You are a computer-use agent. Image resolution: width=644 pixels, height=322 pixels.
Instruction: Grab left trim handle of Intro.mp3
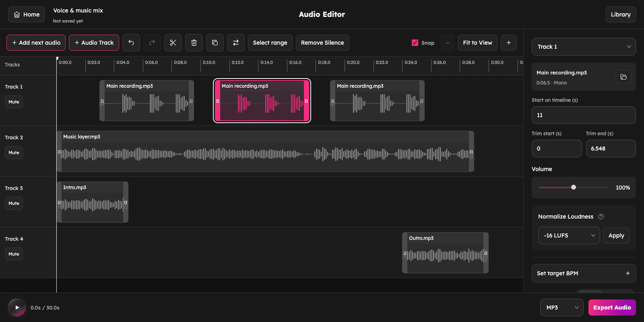[x=59, y=202]
